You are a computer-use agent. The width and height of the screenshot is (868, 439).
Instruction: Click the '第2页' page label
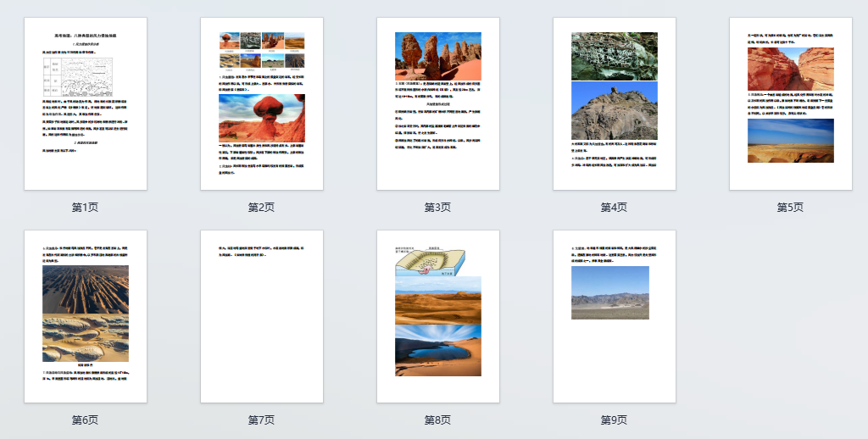[x=261, y=208]
